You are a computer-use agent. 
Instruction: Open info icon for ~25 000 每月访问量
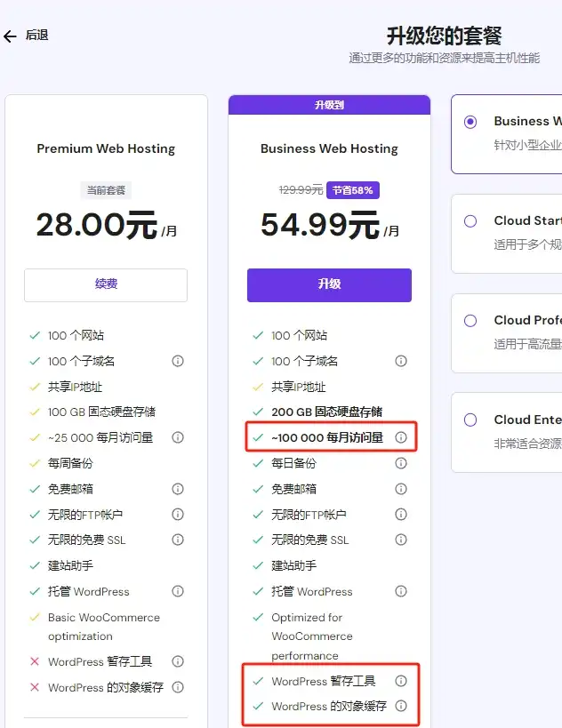(x=178, y=437)
